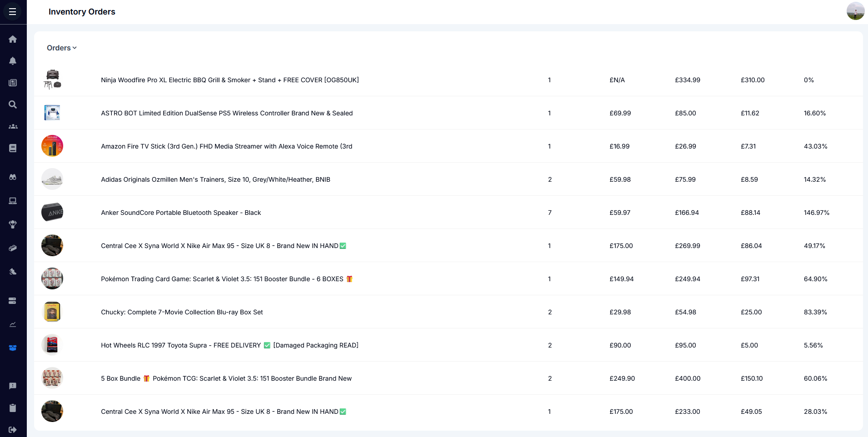Open the book sidebar icon
The height and width of the screenshot is (437, 868).
click(13, 148)
